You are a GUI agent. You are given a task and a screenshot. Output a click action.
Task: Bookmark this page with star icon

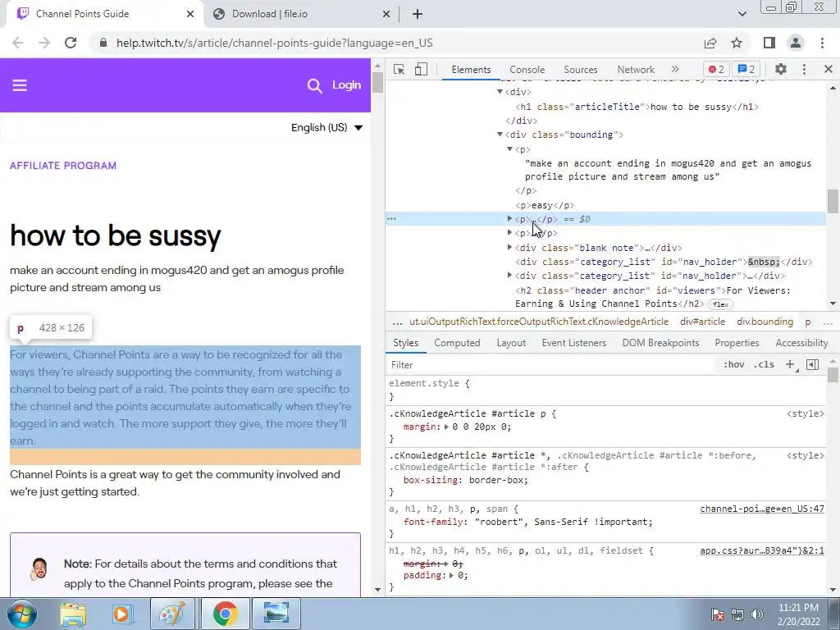coord(737,43)
